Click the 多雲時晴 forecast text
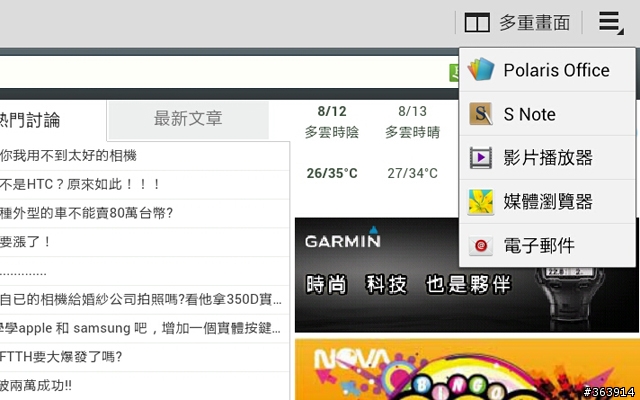This screenshot has height=400, width=640. click(412, 132)
